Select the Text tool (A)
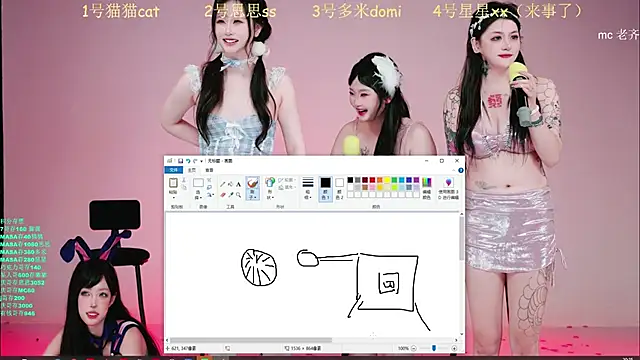The image size is (640, 360). click(x=238, y=184)
